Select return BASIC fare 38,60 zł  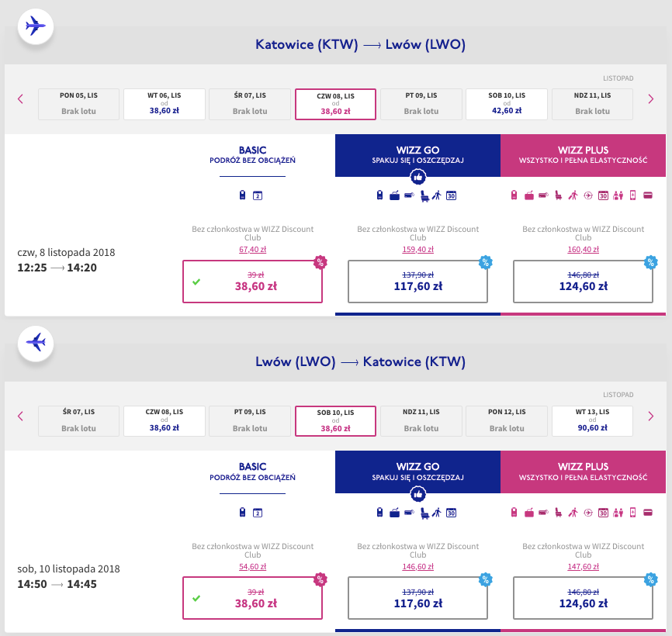(252, 597)
